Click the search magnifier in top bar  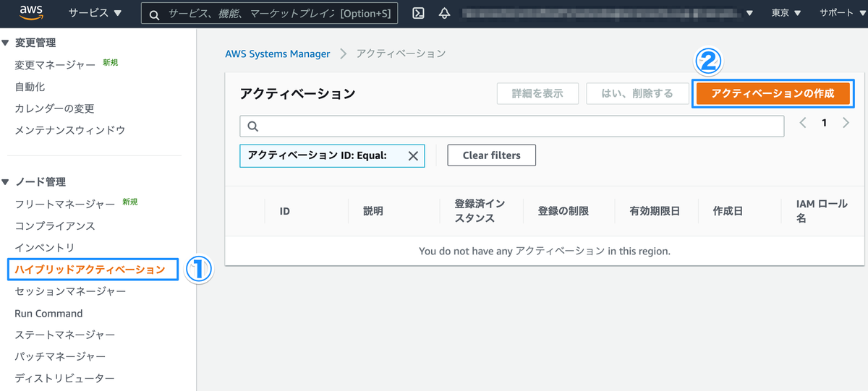[x=154, y=14]
